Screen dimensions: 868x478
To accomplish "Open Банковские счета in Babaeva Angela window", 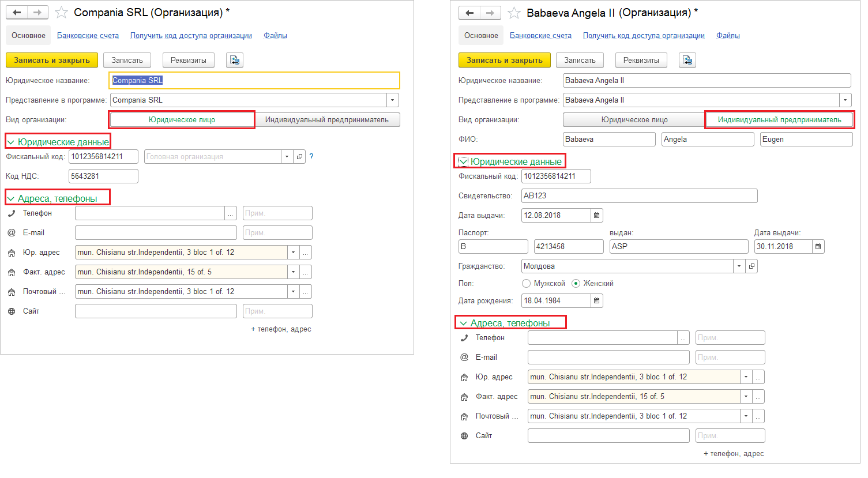I will tap(540, 35).
